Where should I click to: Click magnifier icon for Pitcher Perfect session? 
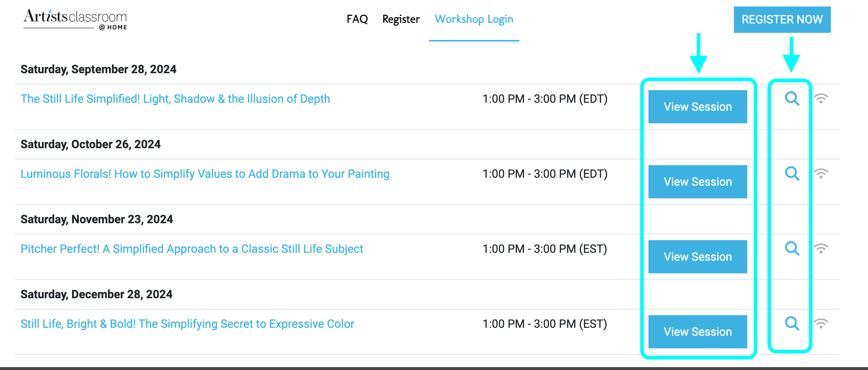(x=792, y=248)
